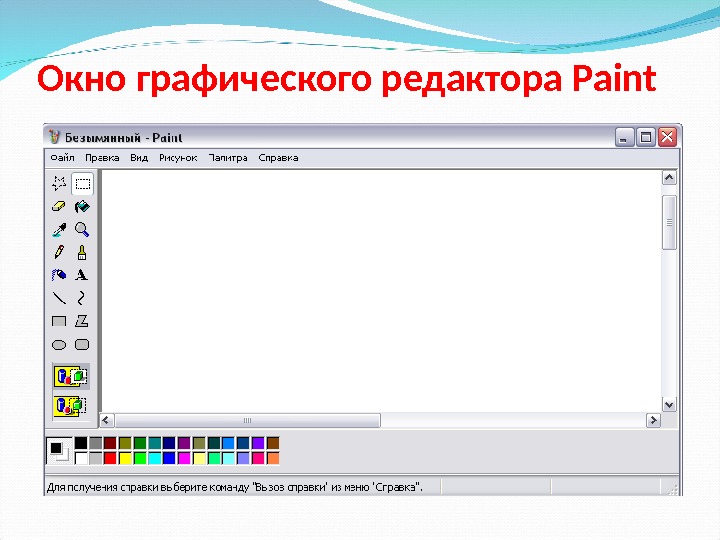The width and height of the screenshot is (720, 540).
Task: Select the white color swatch
Action: coord(81,458)
